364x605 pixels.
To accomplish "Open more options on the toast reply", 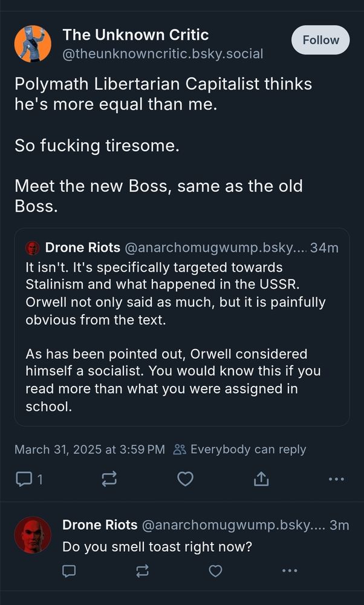I will 290,571.
